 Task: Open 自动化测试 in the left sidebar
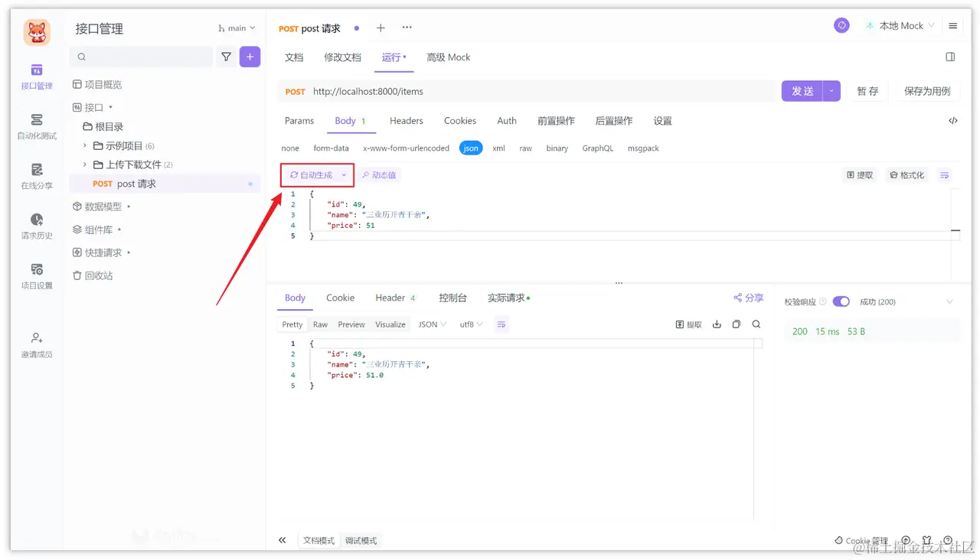point(37,127)
